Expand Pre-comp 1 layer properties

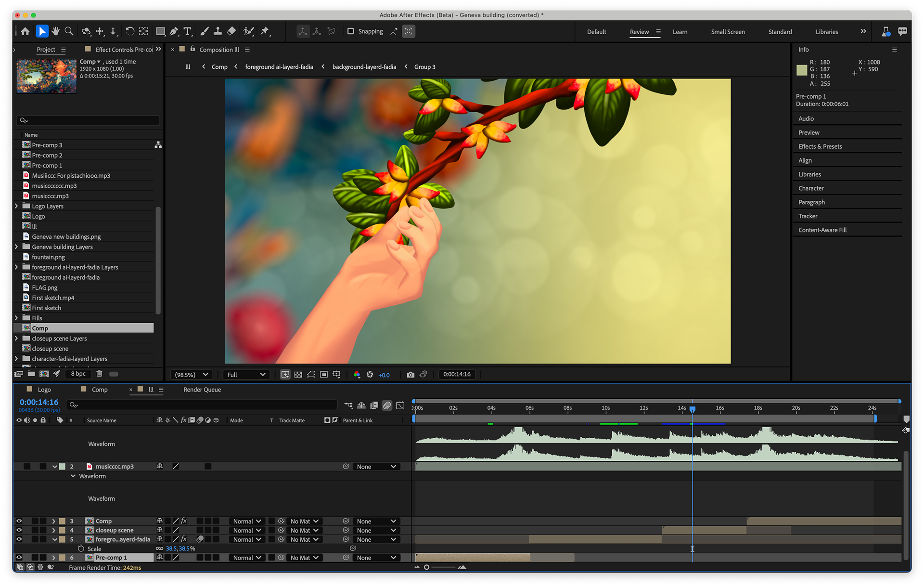(x=54, y=558)
